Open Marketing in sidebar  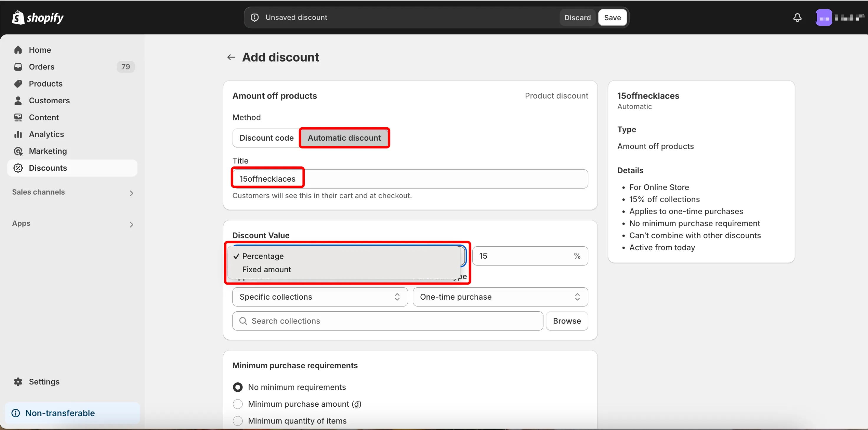point(72,151)
